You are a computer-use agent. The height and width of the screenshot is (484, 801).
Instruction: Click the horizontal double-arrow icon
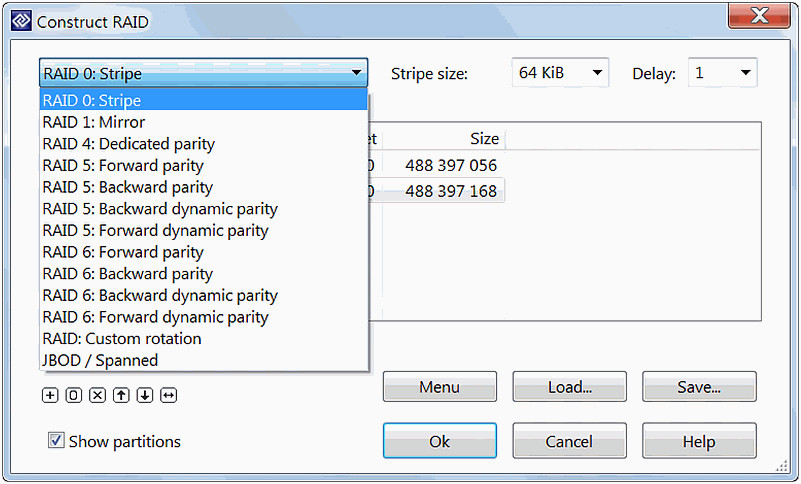[x=169, y=395]
